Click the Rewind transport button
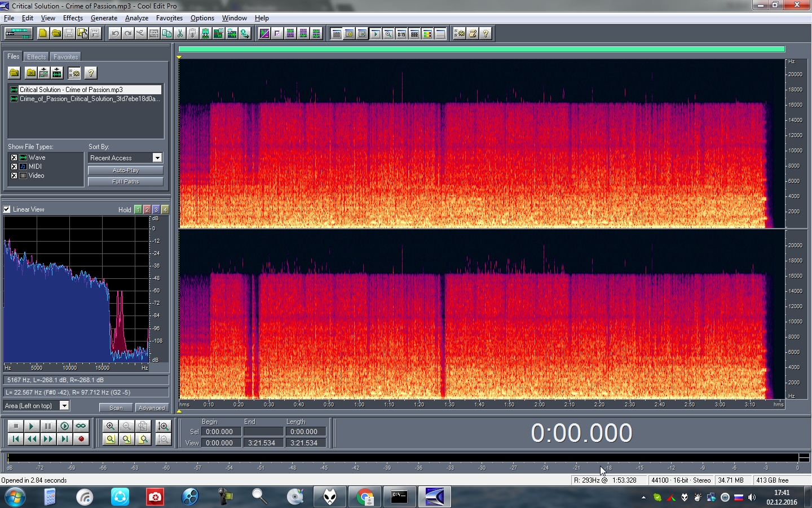Image resolution: width=812 pixels, height=508 pixels. (x=32, y=439)
